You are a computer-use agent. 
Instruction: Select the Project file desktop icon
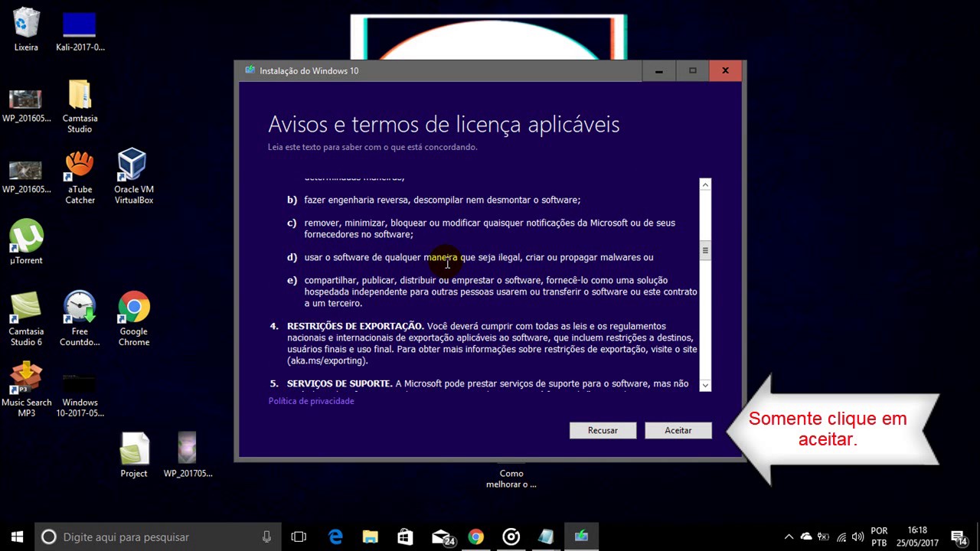point(133,455)
